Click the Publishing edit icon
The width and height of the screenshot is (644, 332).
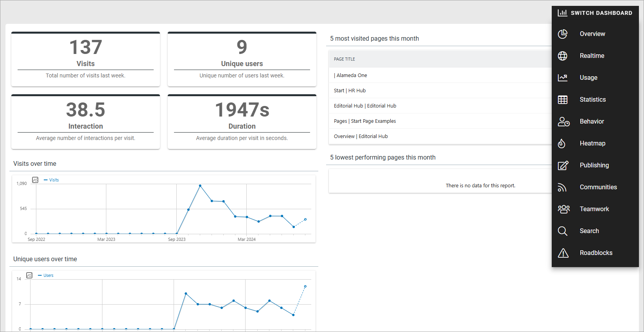click(563, 165)
